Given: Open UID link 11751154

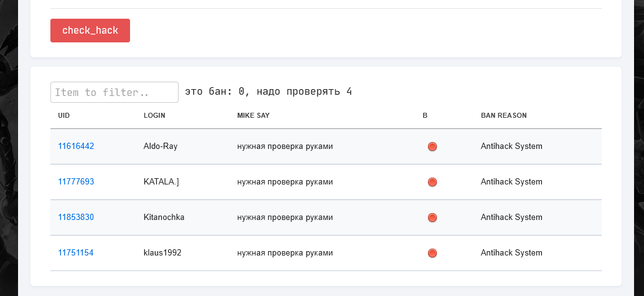Looking at the screenshot, I should [76, 253].
